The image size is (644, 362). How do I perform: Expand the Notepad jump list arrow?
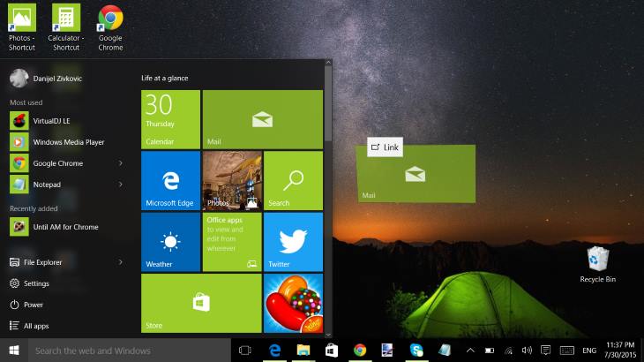(x=120, y=185)
